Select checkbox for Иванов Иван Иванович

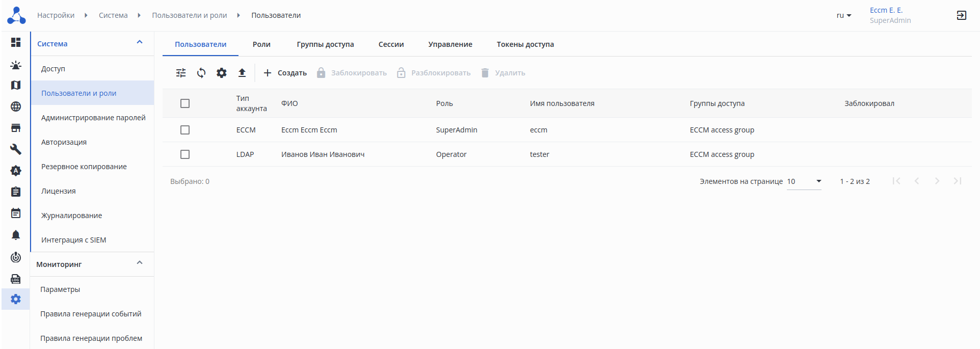185,154
